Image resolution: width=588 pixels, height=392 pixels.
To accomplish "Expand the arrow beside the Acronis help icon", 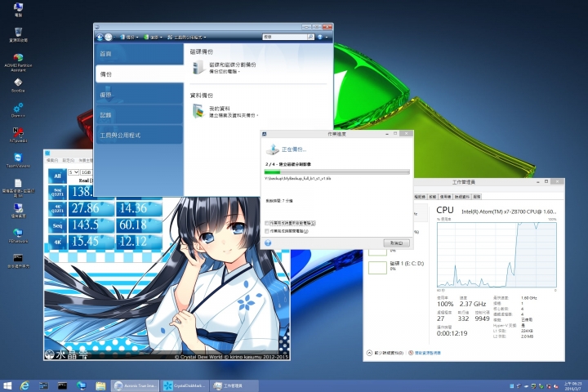I will click(327, 37).
